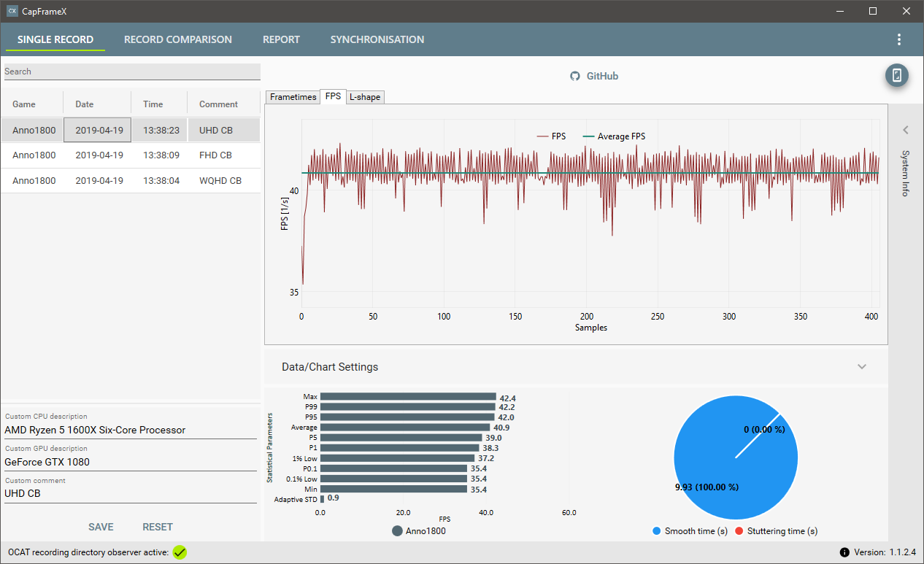Click the Max 42.4 bar
Viewport: 924px width, 564px height.
click(x=408, y=397)
